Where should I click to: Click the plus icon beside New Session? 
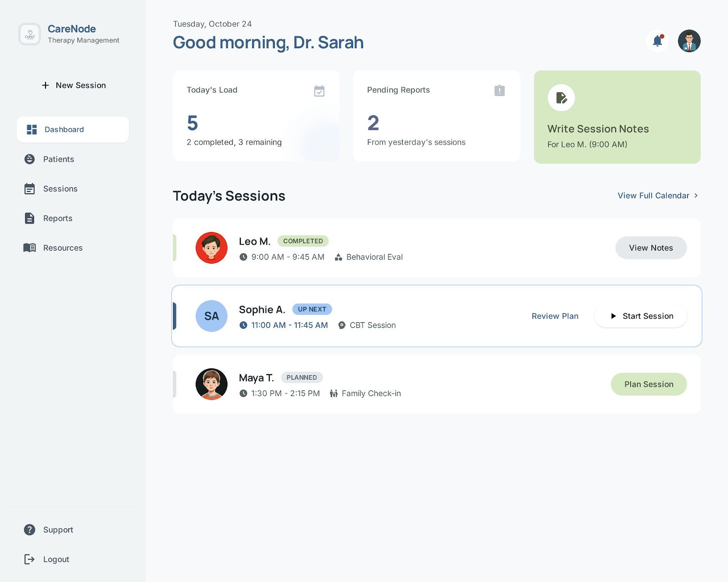(45, 85)
